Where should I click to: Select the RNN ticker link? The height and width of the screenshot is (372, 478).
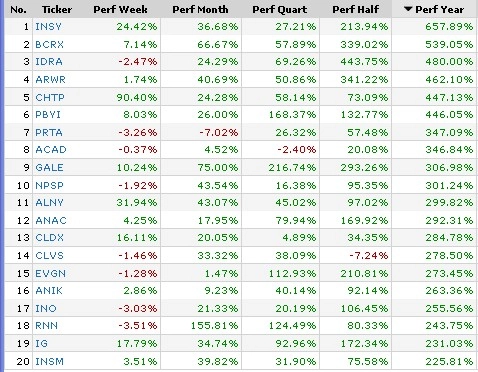click(46, 325)
